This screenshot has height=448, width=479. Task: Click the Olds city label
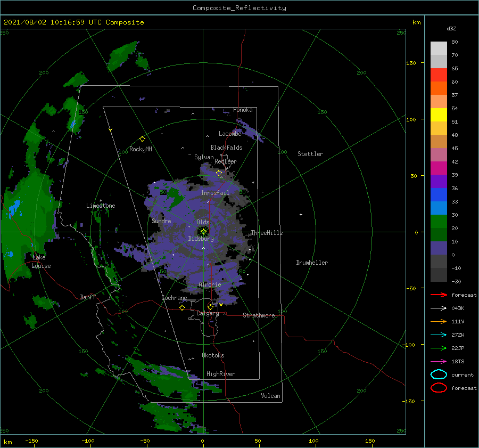point(203,222)
